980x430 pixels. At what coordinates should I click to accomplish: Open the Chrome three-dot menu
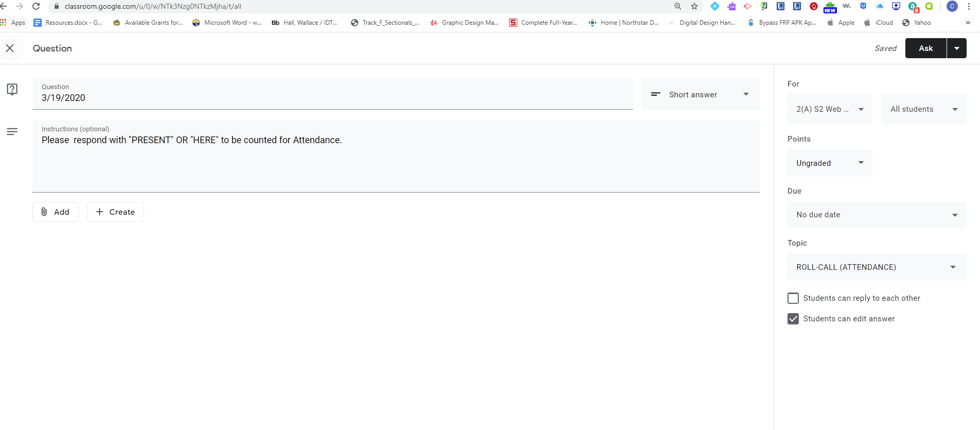(969, 6)
